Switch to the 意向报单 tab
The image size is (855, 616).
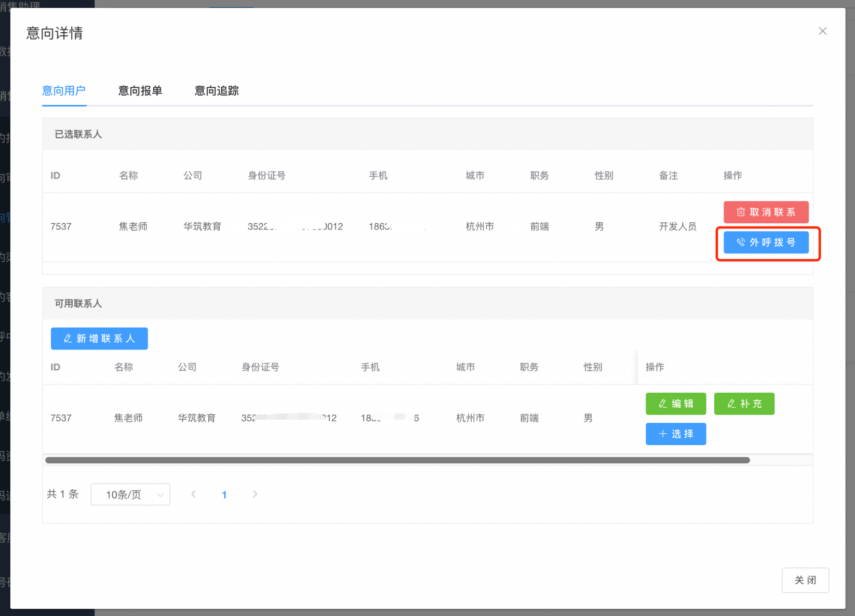[140, 91]
